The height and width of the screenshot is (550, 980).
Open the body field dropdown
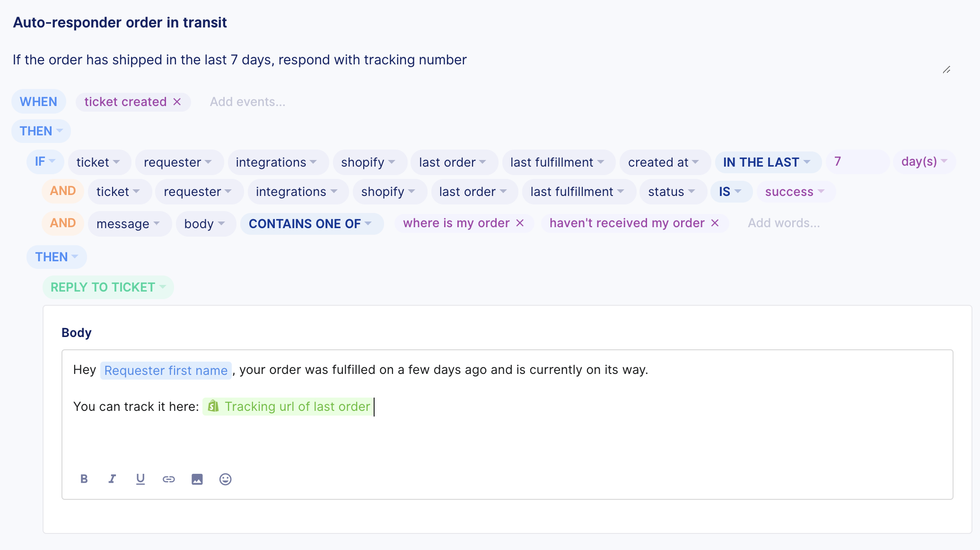click(205, 224)
